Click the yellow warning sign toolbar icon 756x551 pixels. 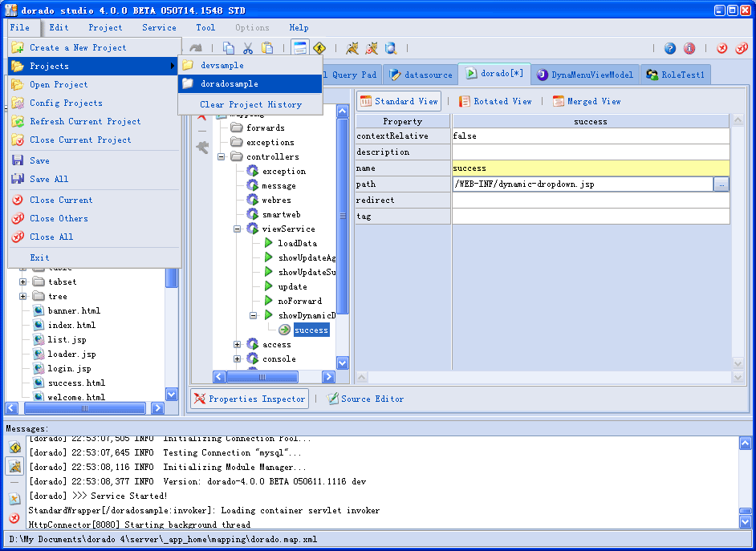(x=319, y=47)
